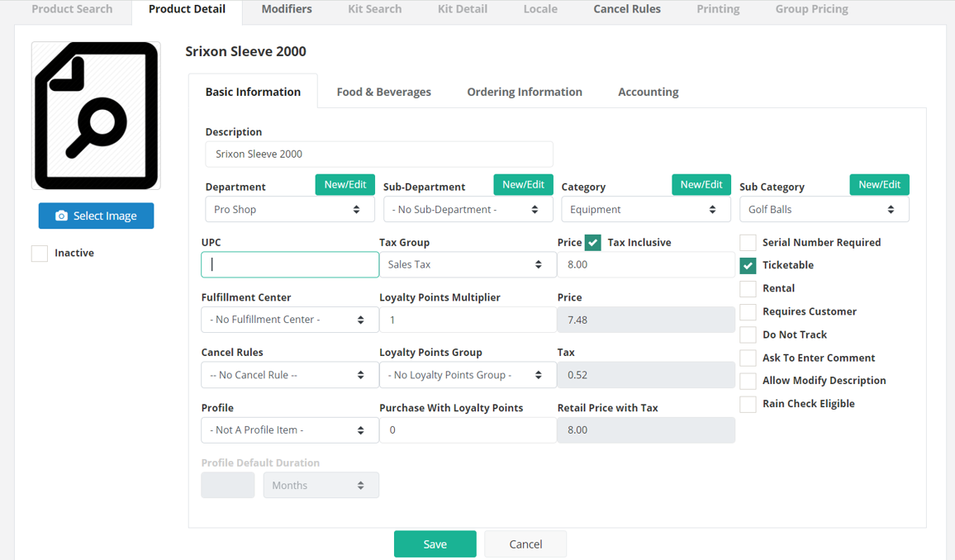Enable the Requires Customer checkbox
This screenshot has width=955, height=560.
pos(748,311)
